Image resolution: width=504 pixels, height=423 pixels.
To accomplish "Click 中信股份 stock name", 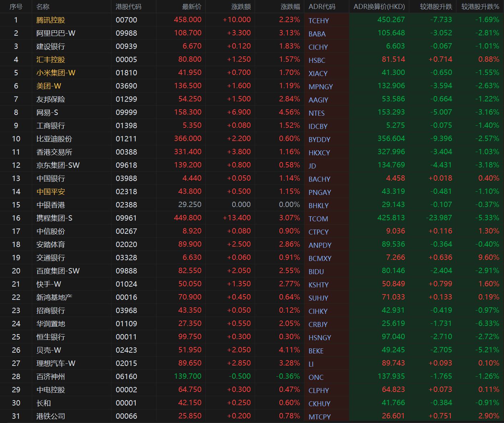I will [x=51, y=231].
